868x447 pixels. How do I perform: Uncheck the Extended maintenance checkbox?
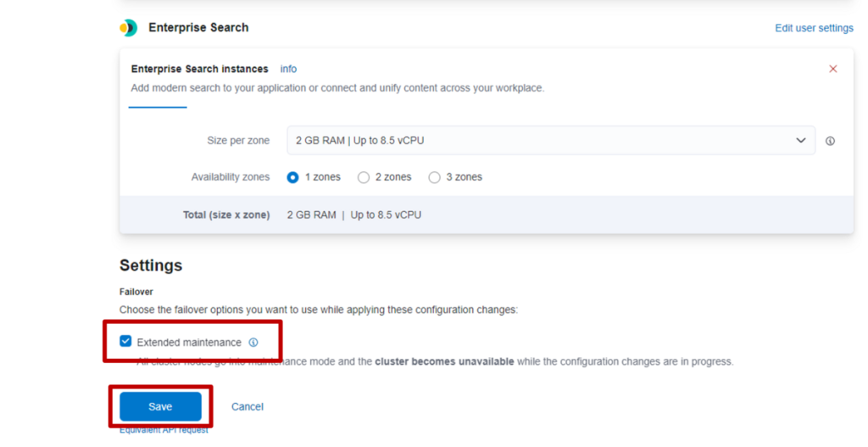coord(125,342)
